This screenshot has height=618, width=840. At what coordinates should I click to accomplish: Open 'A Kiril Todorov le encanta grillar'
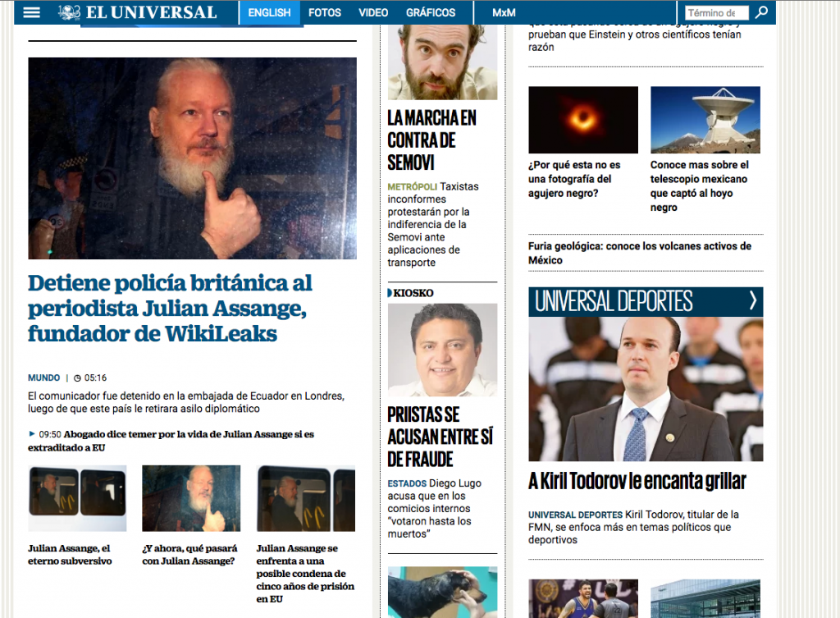637,481
